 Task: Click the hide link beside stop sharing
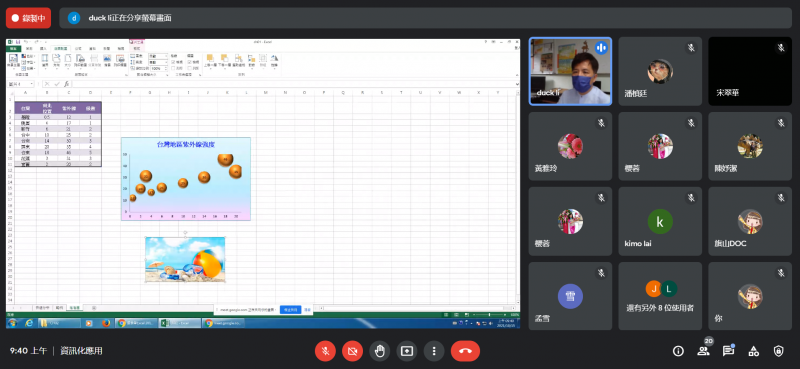tap(308, 310)
